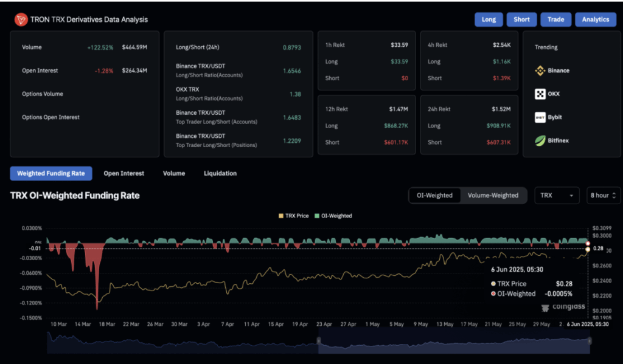The image size is (623, 364).
Task: Click the 24h Short value $607.31K
Action: pos(499,143)
